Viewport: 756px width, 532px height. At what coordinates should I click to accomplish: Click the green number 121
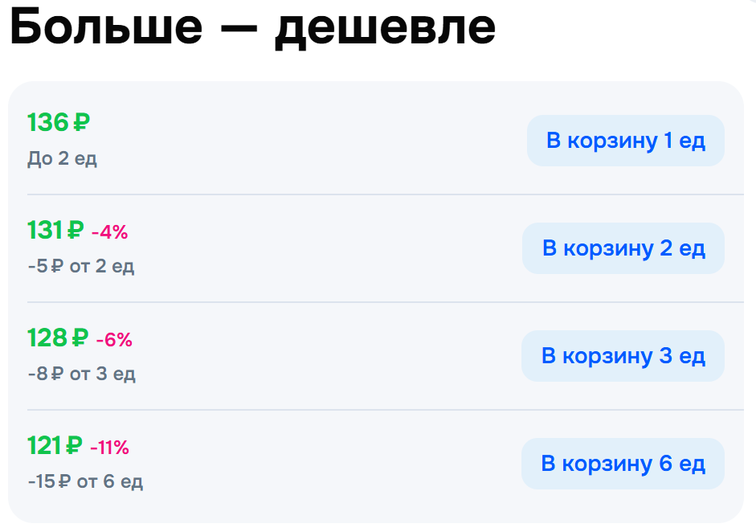pos(45,446)
